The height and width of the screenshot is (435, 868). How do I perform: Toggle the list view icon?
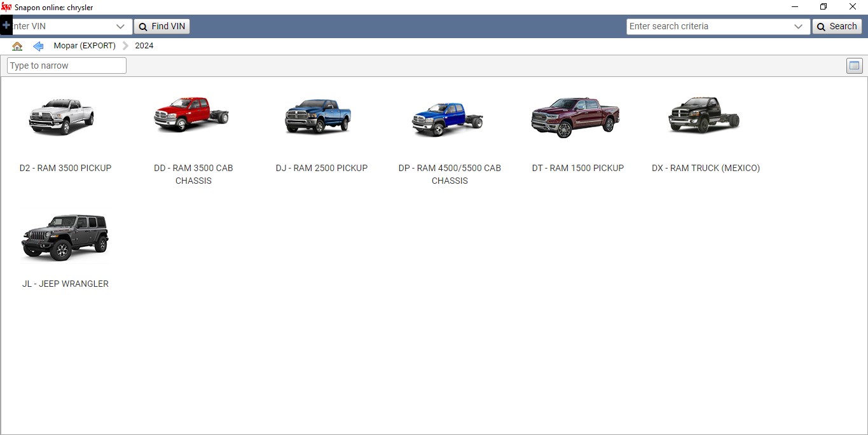pos(854,66)
